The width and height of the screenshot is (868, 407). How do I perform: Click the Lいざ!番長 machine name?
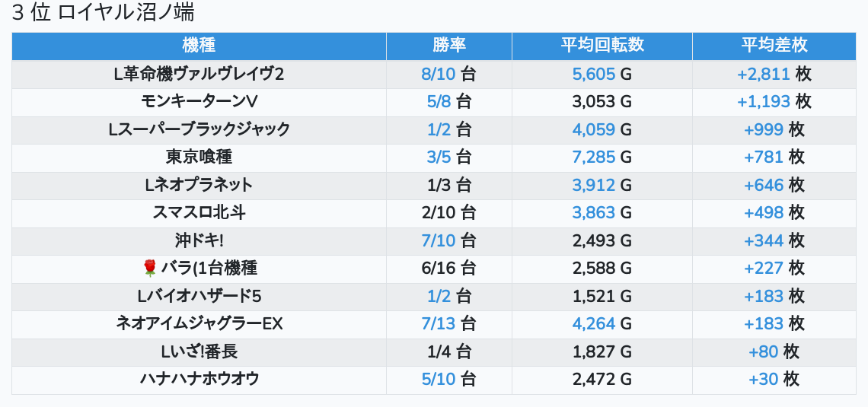[x=199, y=351]
